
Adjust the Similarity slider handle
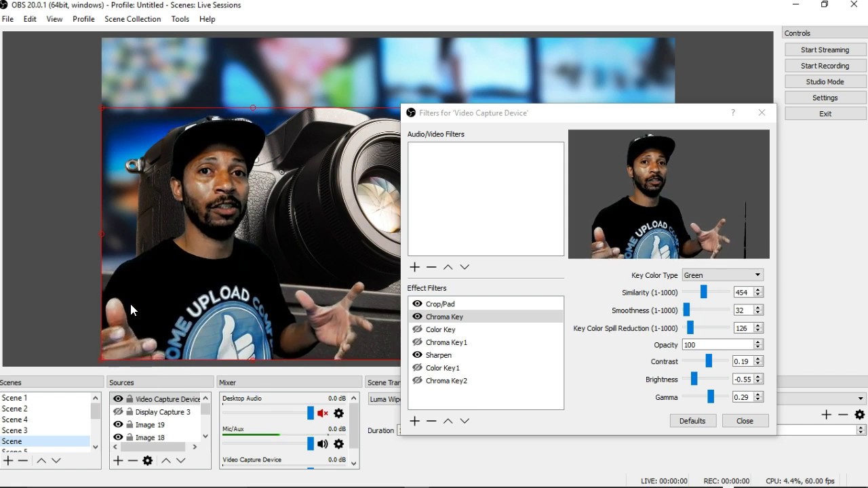pyautogui.click(x=704, y=292)
